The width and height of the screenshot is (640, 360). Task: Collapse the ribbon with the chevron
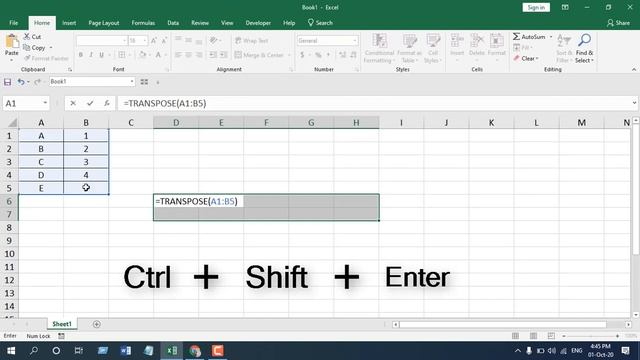pyautogui.click(x=634, y=69)
